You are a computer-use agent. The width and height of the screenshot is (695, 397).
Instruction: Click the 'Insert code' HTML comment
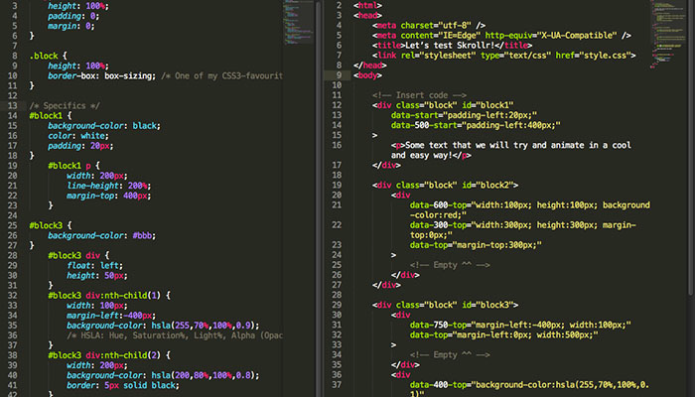point(419,95)
